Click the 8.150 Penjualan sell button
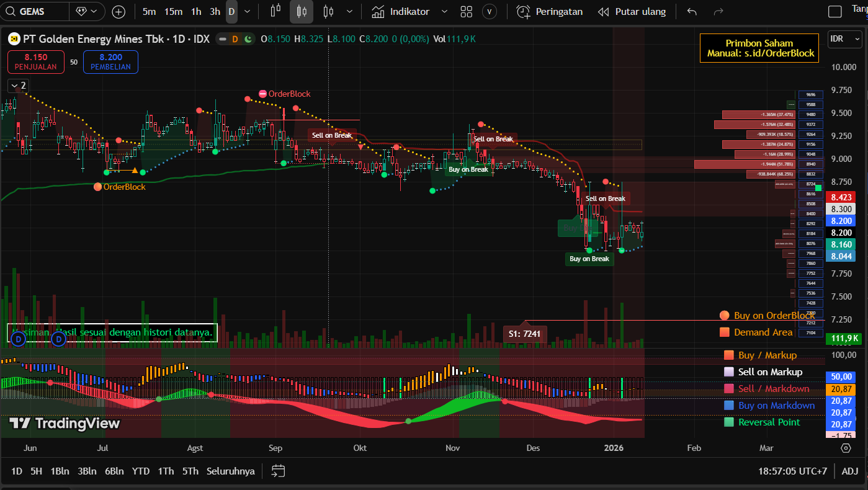The width and height of the screenshot is (868, 490). (35, 62)
